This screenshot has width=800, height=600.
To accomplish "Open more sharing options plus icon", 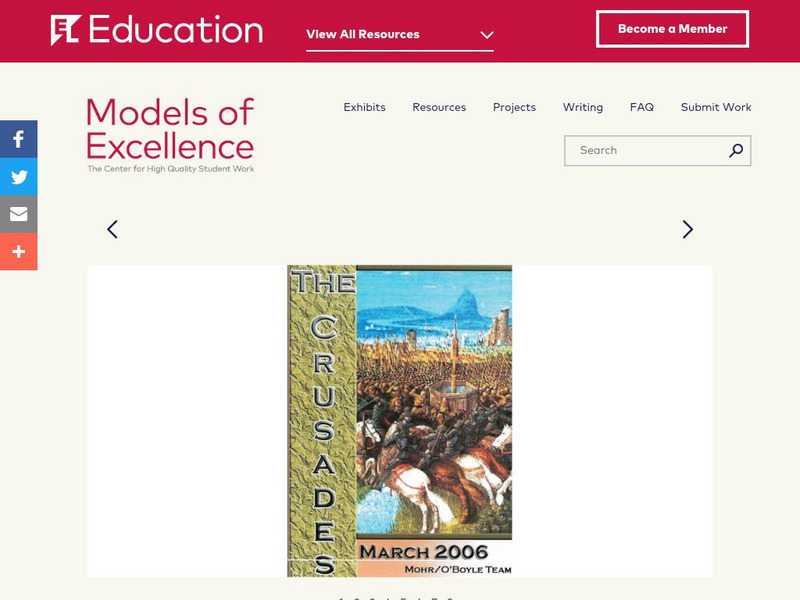I will click(18, 252).
